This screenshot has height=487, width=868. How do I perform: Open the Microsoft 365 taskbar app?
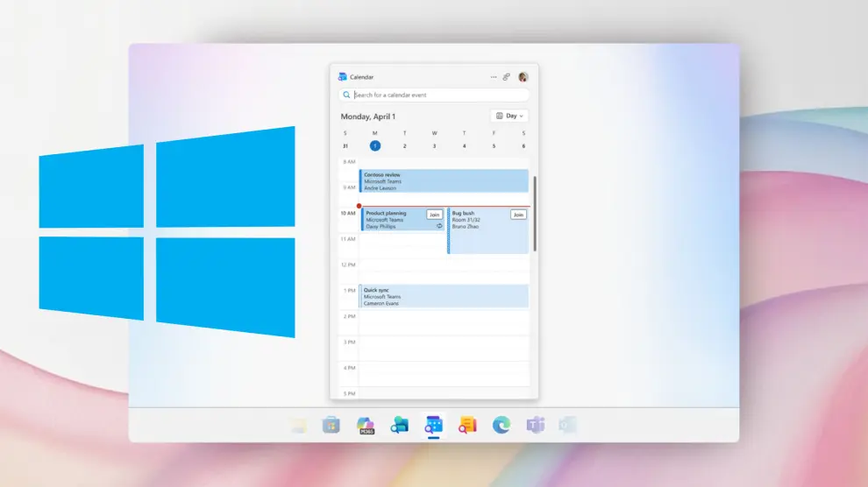(x=366, y=425)
